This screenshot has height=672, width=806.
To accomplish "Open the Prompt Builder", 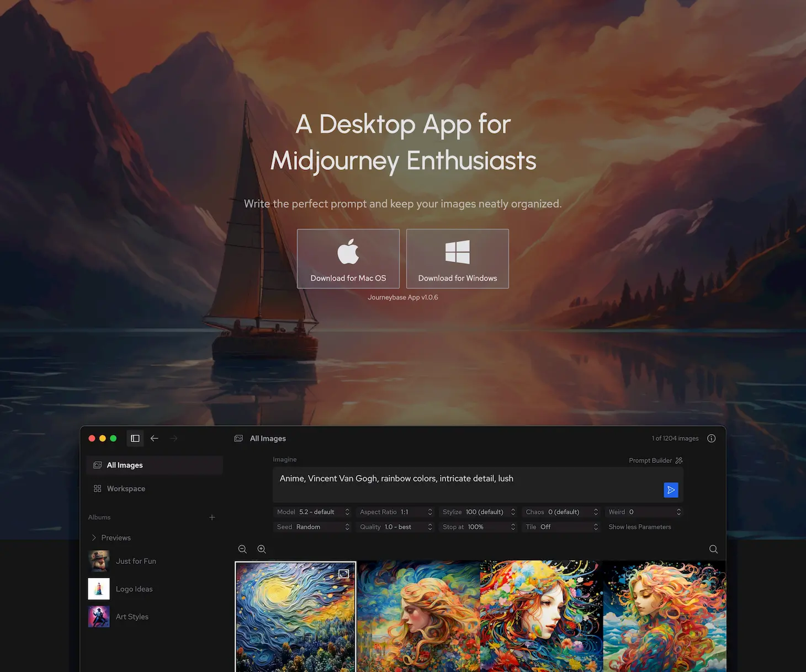I will coord(655,460).
